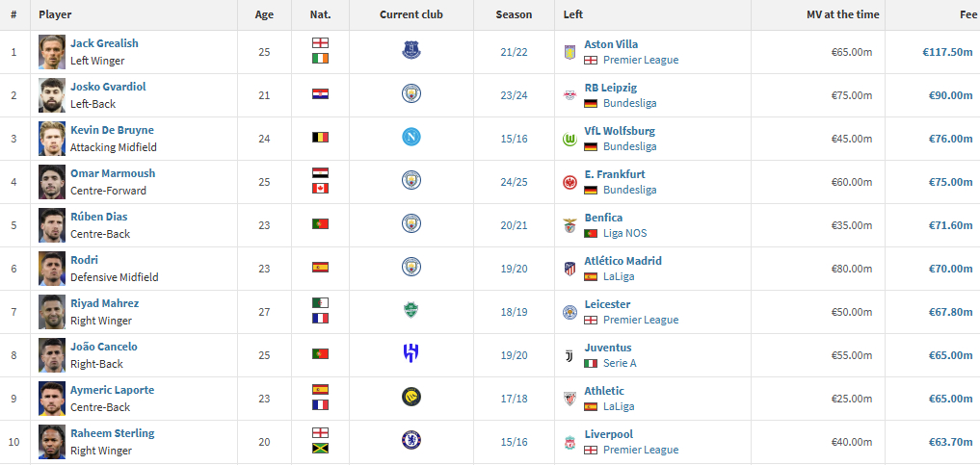Open Riyad Mahrez player portrait thumbnail
The width and height of the screenshot is (980, 465).
tap(52, 312)
